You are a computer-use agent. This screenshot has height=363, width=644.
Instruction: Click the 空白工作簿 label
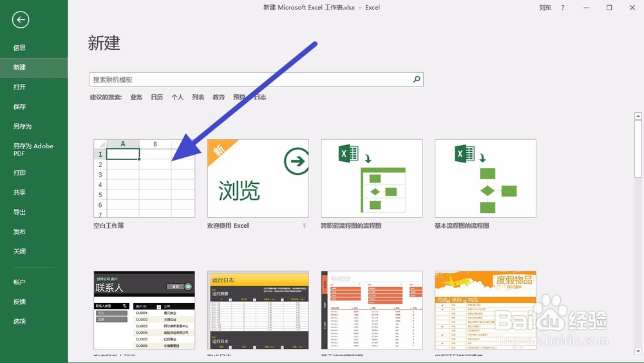pyautogui.click(x=108, y=226)
